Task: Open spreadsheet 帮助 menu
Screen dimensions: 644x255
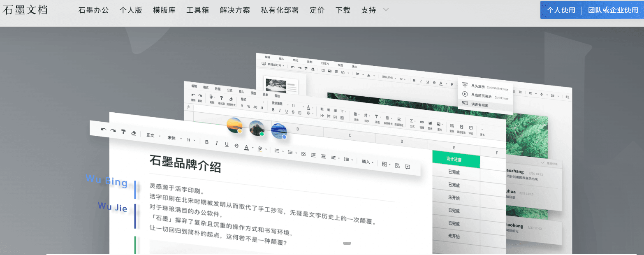Action: tap(277, 96)
